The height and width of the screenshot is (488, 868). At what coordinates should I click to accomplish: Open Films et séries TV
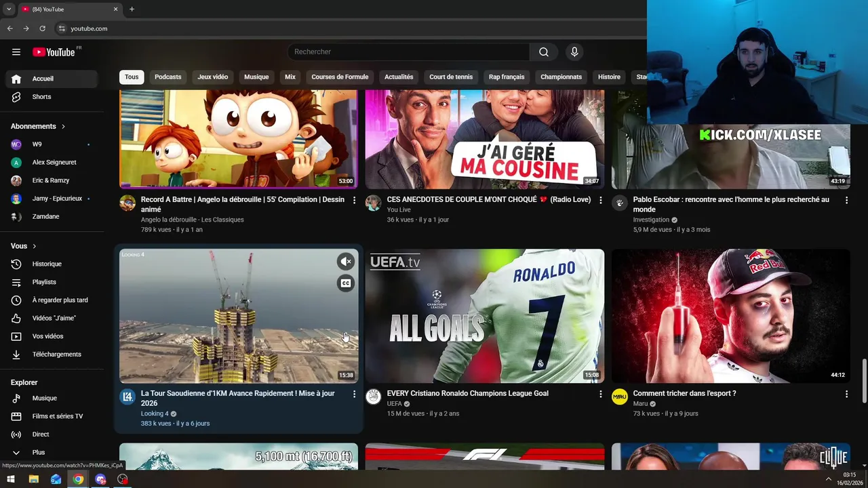(52, 416)
